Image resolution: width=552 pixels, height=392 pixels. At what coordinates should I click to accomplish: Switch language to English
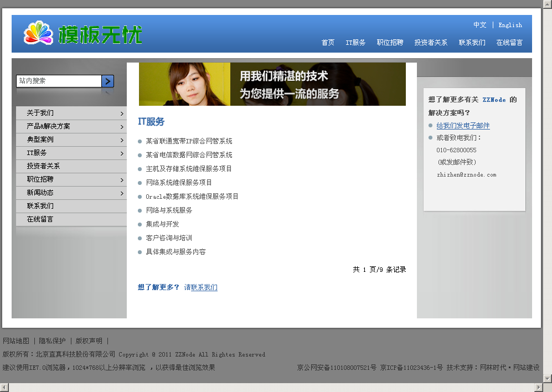click(x=510, y=25)
